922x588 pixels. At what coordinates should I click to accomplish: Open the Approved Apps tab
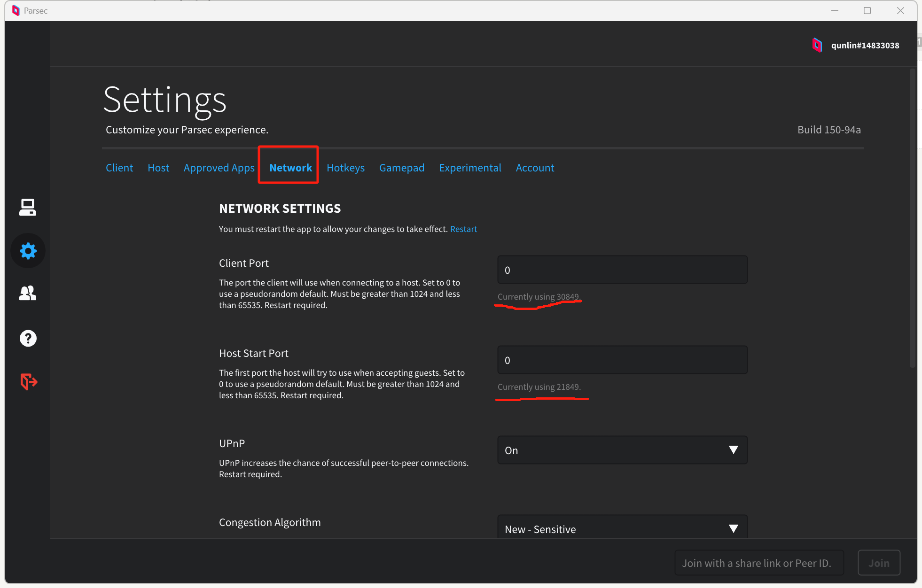pos(219,168)
